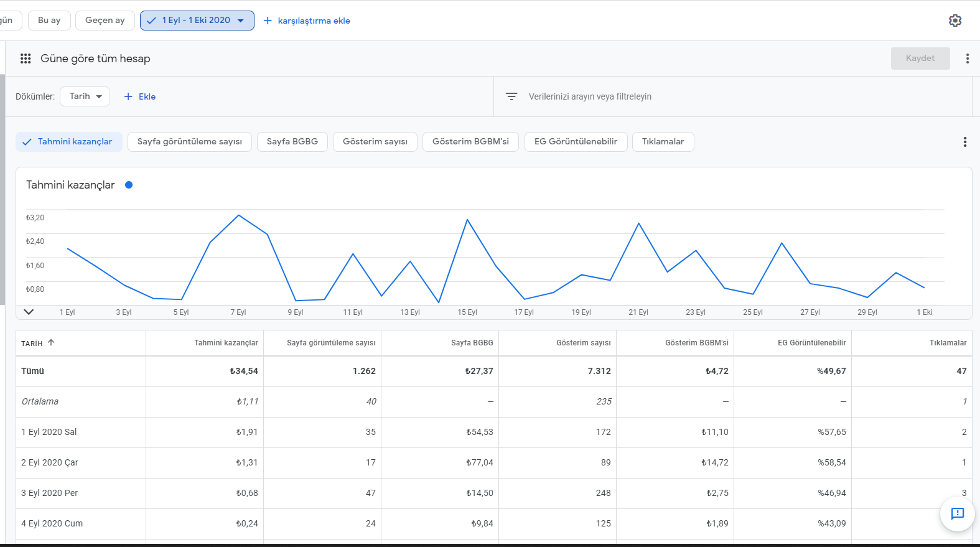Click the blue Tahmini kazançlar legend dot
Screen dimensions: 980x547
click(129, 185)
